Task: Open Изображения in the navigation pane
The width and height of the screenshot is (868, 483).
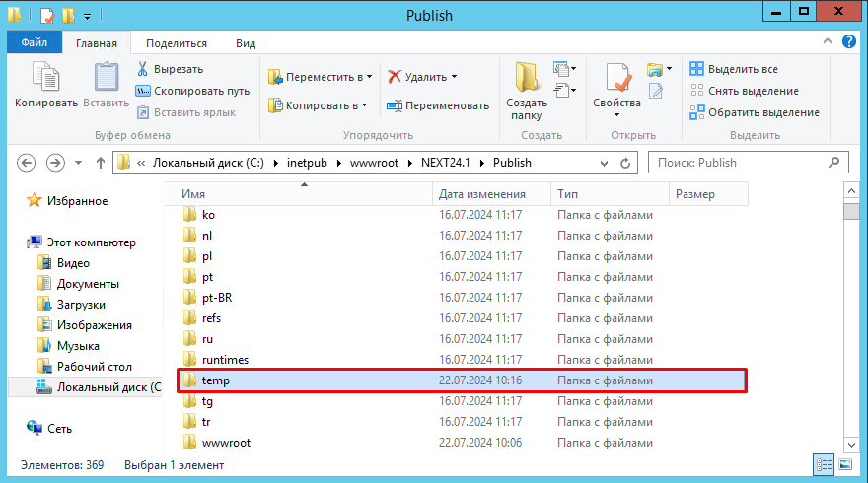Action: pos(85,325)
